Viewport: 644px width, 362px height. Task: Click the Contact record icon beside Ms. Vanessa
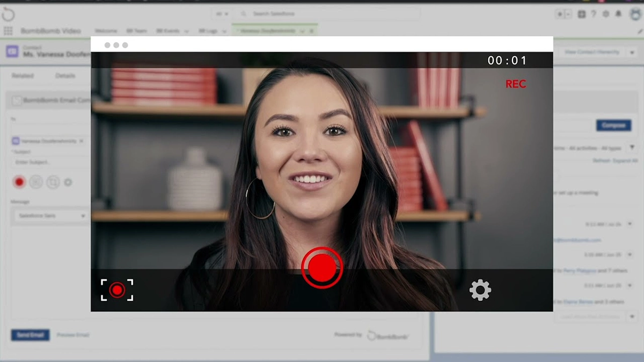12,51
